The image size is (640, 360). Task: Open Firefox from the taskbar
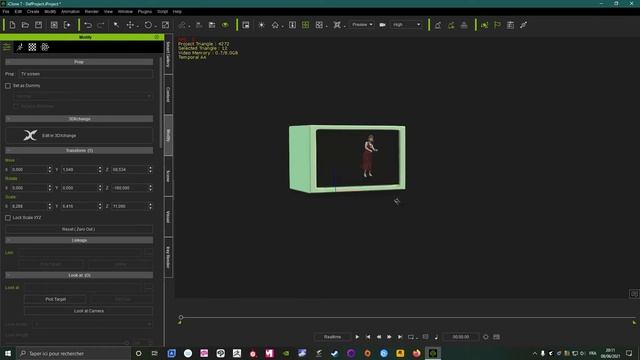[x=416, y=353]
